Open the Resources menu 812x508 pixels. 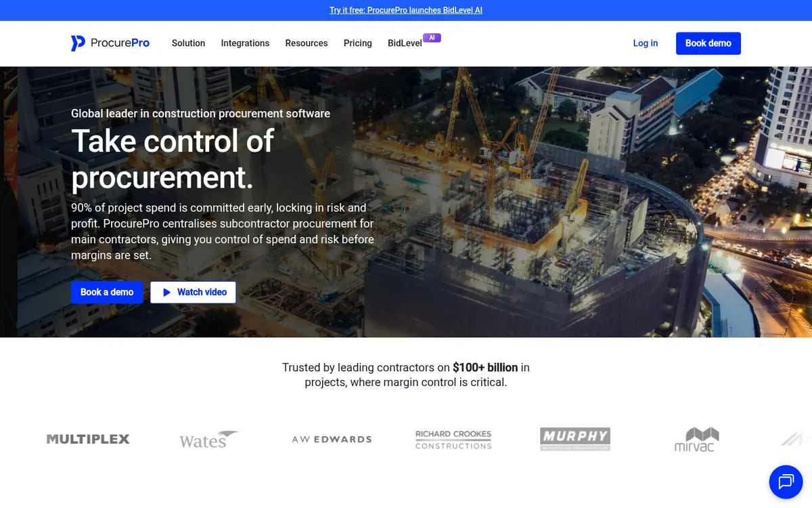point(307,43)
